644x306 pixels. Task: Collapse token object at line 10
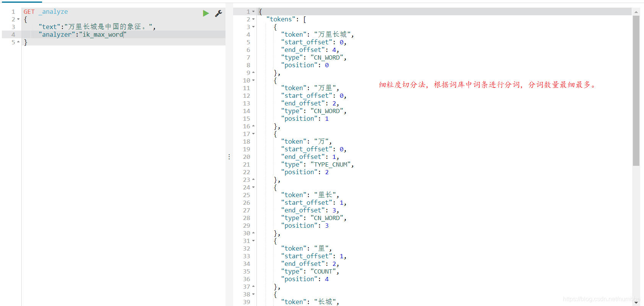click(x=253, y=80)
